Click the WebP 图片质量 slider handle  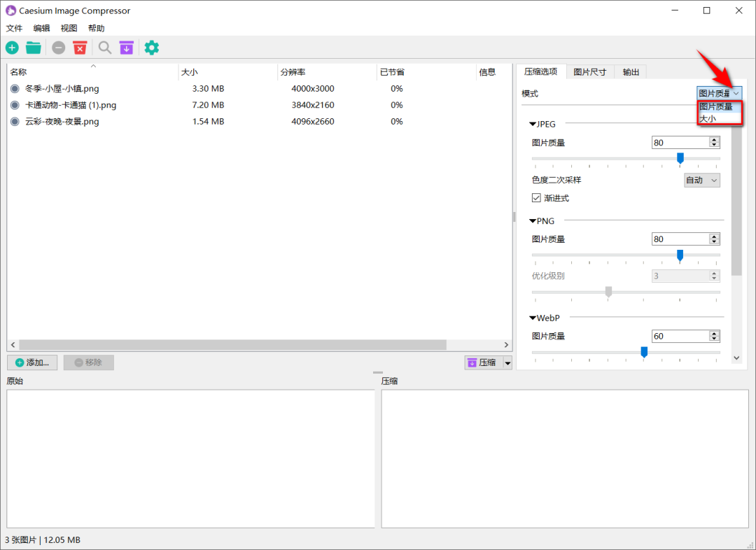[x=644, y=353]
